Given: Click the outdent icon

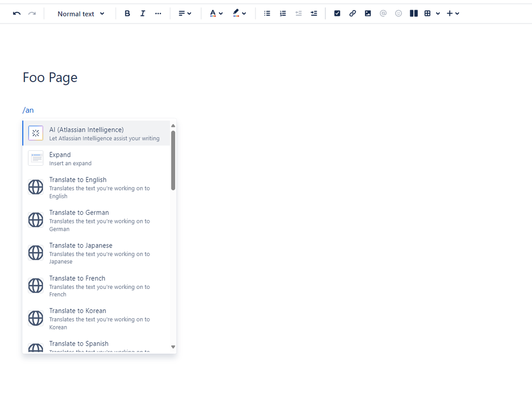Looking at the screenshot, I should point(298,13).
